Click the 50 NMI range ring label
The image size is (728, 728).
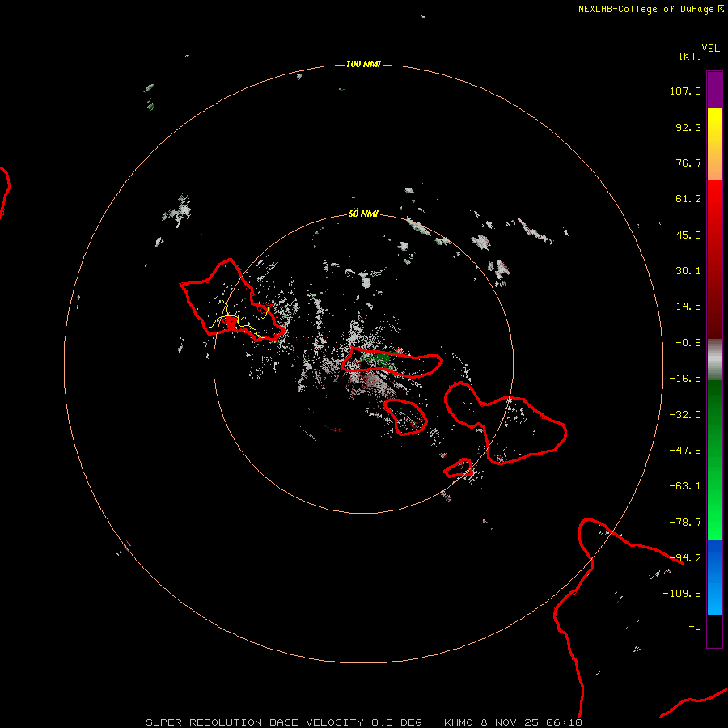tap(363, 214)
